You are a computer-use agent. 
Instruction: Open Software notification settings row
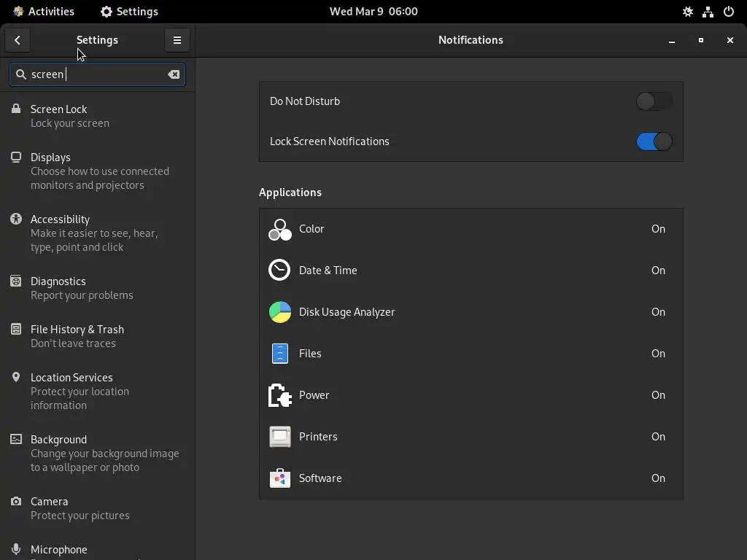(471, 478)
